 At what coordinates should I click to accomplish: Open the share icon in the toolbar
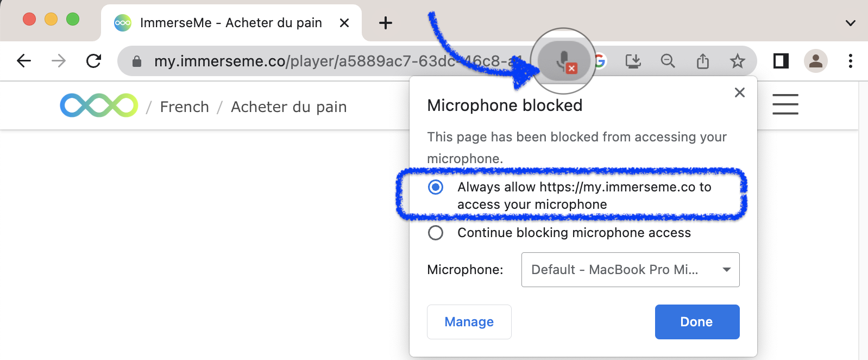point(703,60)
